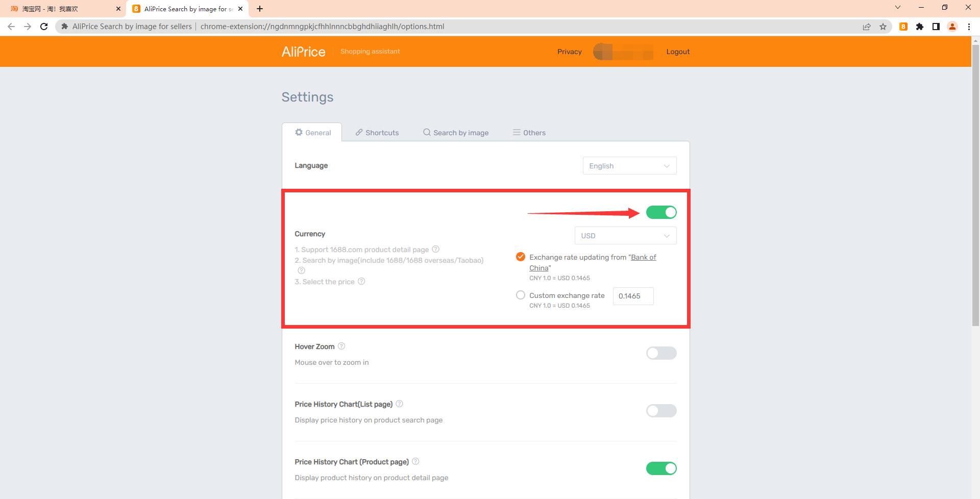Click the Logout link in header
Image resolution: width=980 pixels, height=499 pixels.
point(678,52)
